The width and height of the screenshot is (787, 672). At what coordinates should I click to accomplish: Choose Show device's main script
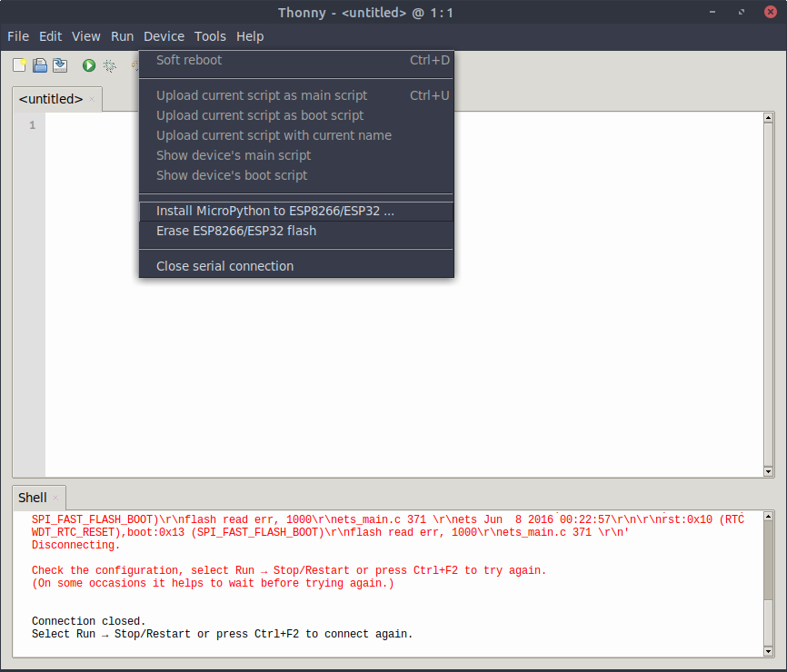pos(296,155)
